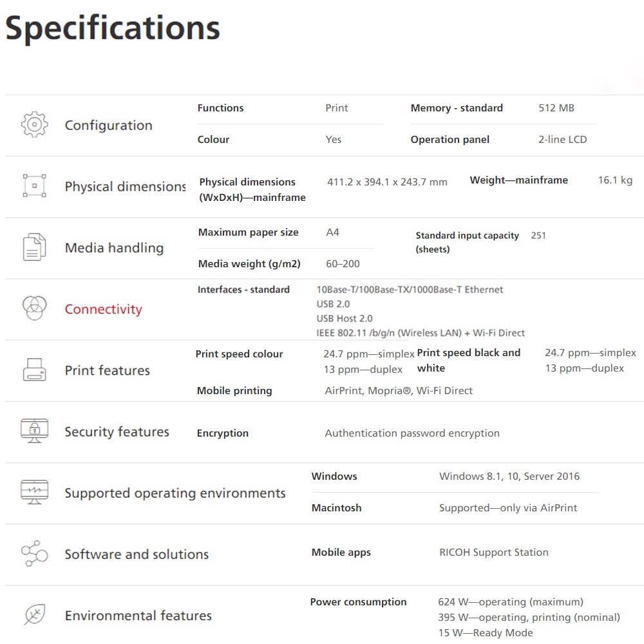644x644 pixels.
Task: Open the Connectivity section heading
Action: 103,309
